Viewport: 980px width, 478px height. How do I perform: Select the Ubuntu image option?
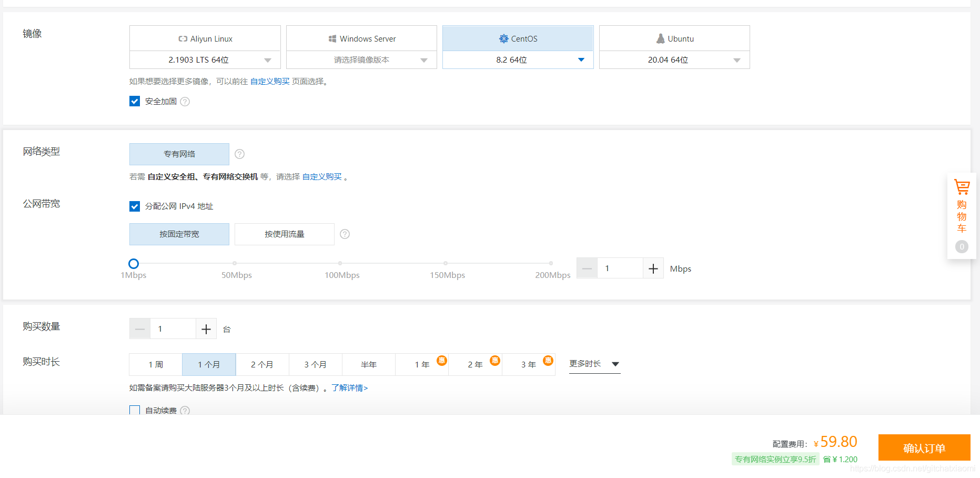coord(674,38)
